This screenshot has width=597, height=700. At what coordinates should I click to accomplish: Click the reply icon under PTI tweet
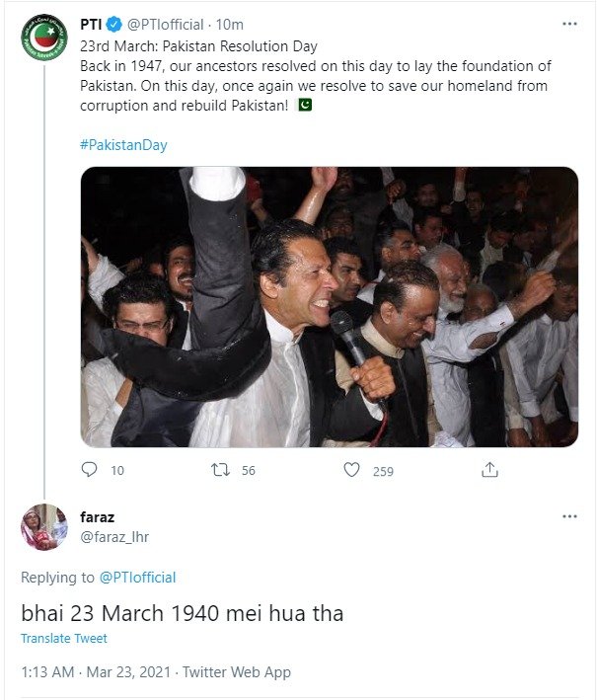pyautogui.click(x=89, y=471)
